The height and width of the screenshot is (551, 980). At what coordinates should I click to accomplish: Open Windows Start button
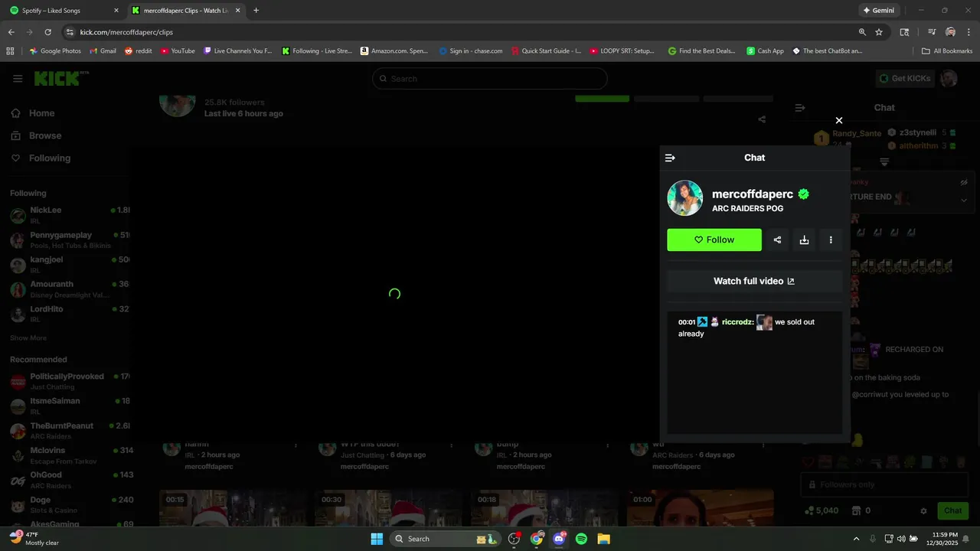[377, 539]
